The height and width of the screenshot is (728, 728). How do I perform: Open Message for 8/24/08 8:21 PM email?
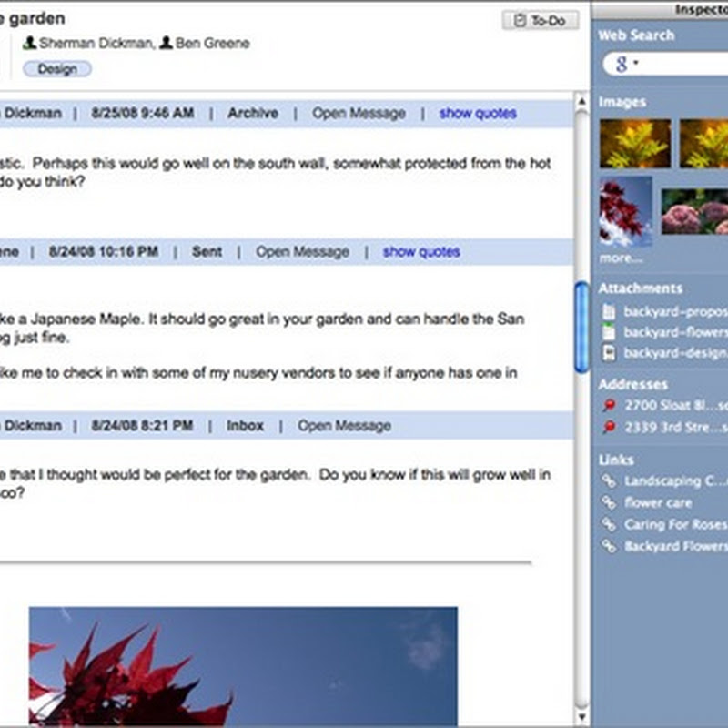[345, 425]
